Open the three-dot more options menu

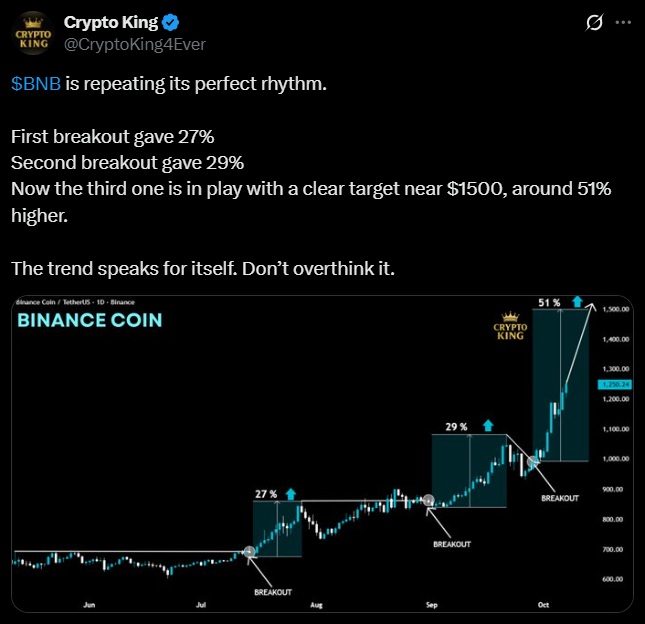(x=622, y=22)
